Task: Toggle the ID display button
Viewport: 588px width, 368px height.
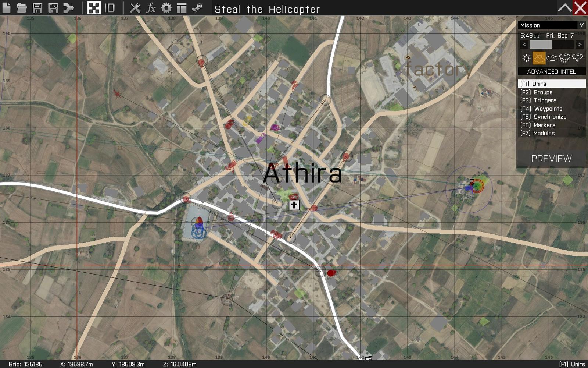Action: click(110, 8)
